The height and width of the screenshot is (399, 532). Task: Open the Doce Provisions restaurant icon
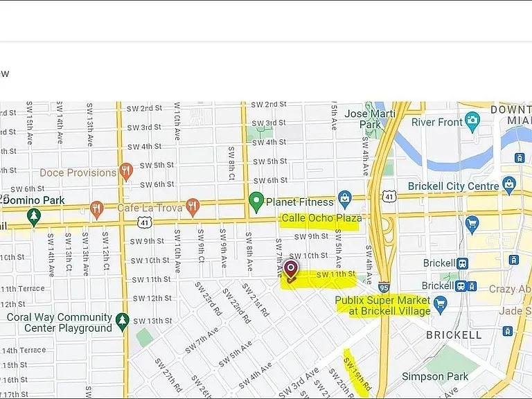(x=126, y=171)
